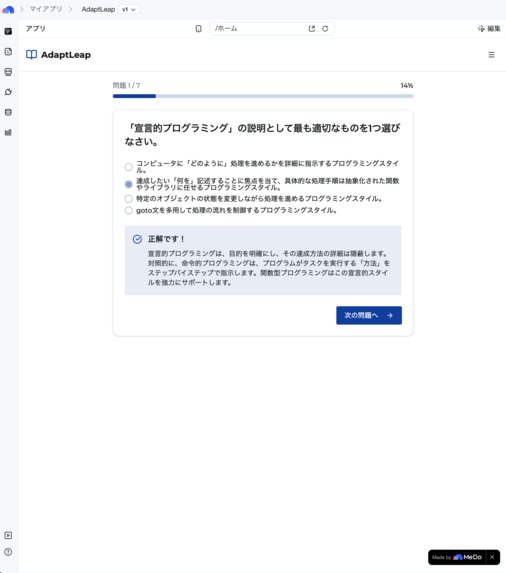Click the 問題 1 / 7 counter text
This screenshot has height=573, width=506.
126,86
